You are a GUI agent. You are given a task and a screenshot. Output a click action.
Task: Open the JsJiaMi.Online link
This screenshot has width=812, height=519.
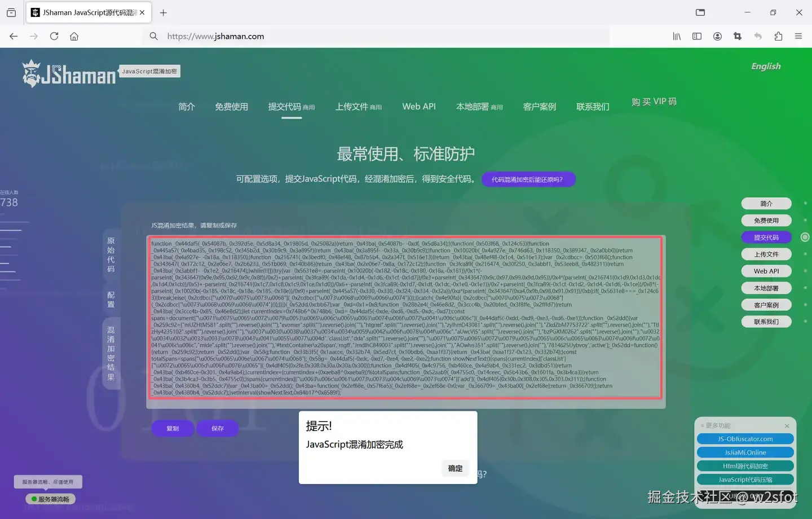click(745, 452)
